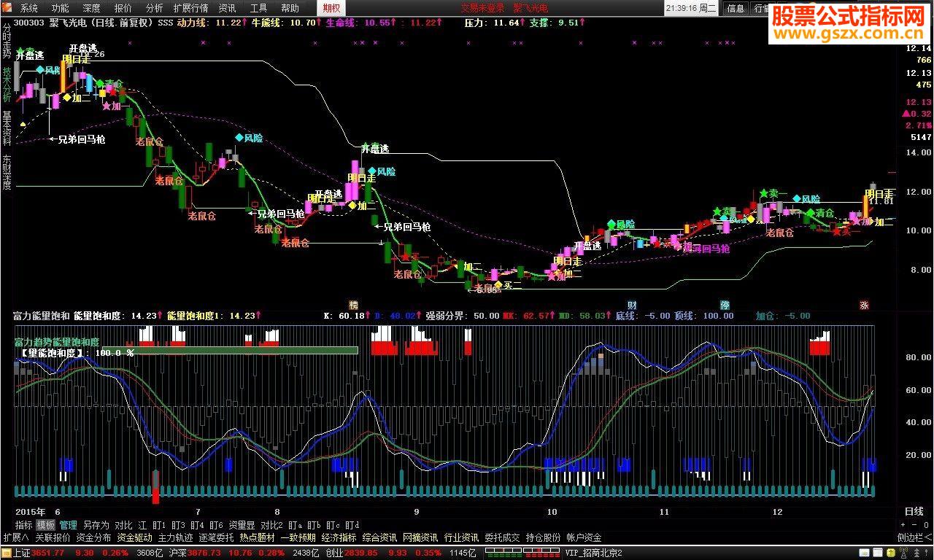Open the 主力轨迹 tab
The width and height of the screenshot is (934, 560).
[x=175, y=537]
